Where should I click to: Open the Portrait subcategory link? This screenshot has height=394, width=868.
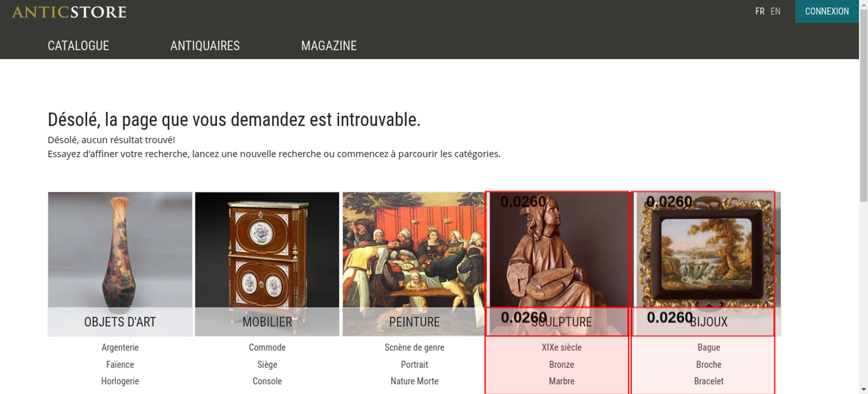[x=414, y=365]
